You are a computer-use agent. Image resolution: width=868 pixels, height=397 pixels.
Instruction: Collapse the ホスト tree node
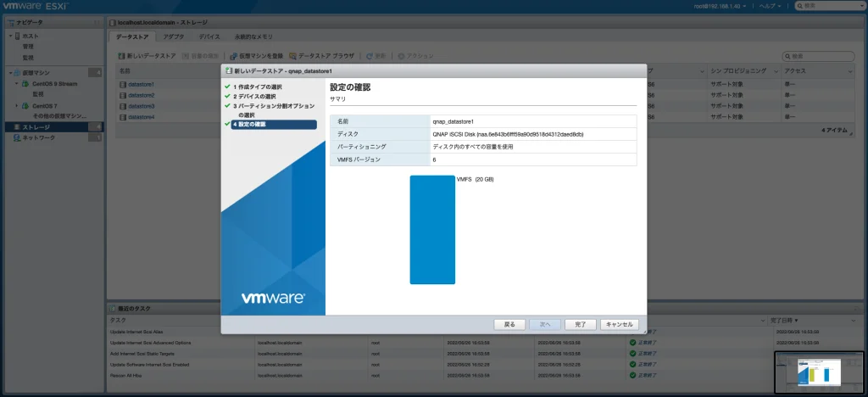click(x=10, y=36)
